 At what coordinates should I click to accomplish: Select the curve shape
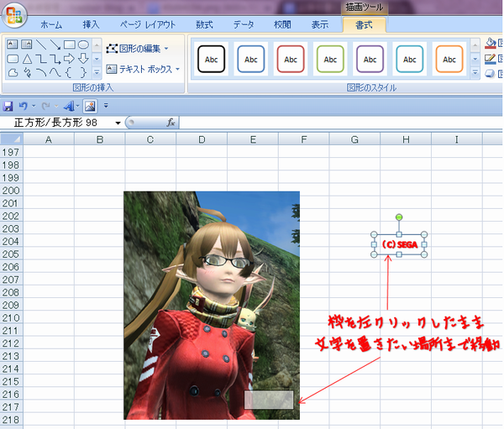[55, 73]
